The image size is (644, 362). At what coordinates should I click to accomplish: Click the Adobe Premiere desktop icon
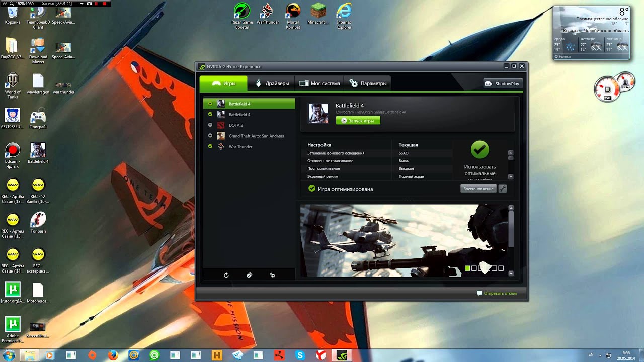tap(13, 329)
